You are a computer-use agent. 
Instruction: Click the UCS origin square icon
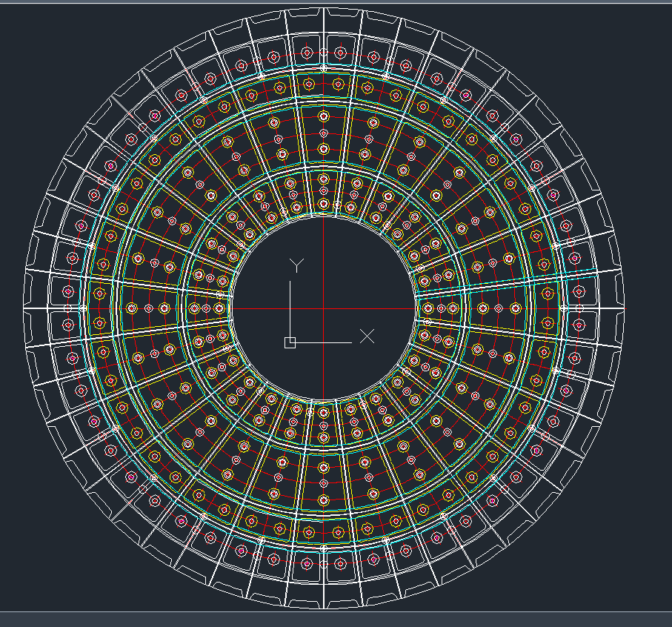289,342
